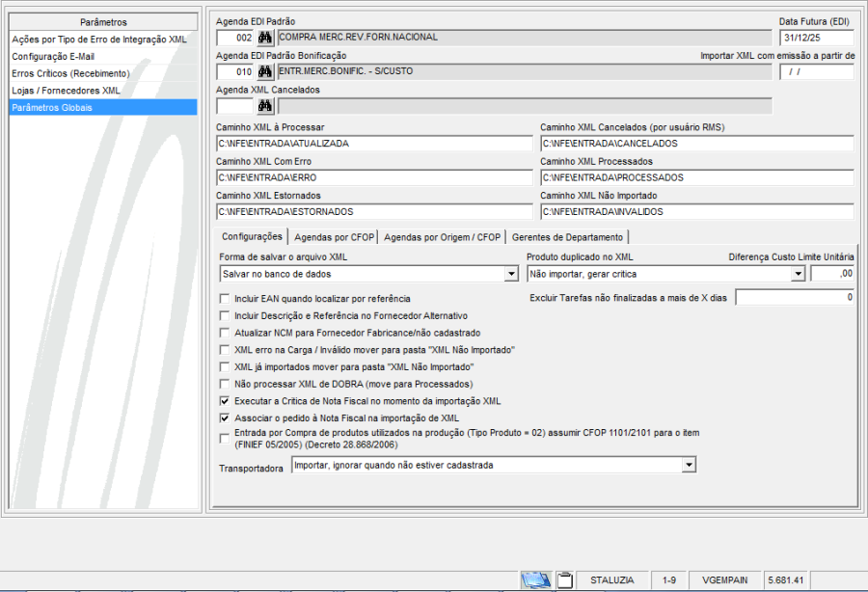Viewport: 868px width, 592px height.
Task: Click the clipboard icon in status bar
Action: point(564,579)
